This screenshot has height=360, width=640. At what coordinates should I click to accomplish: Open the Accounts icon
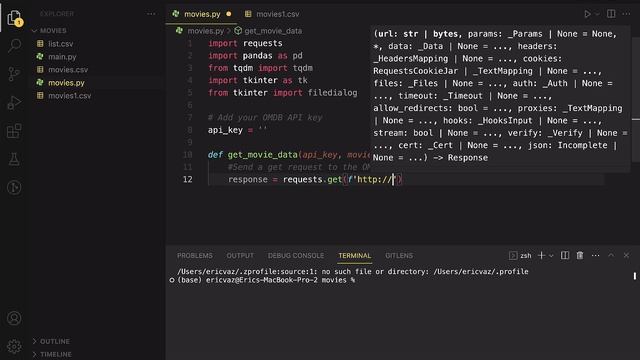click(x=14, y=318)
